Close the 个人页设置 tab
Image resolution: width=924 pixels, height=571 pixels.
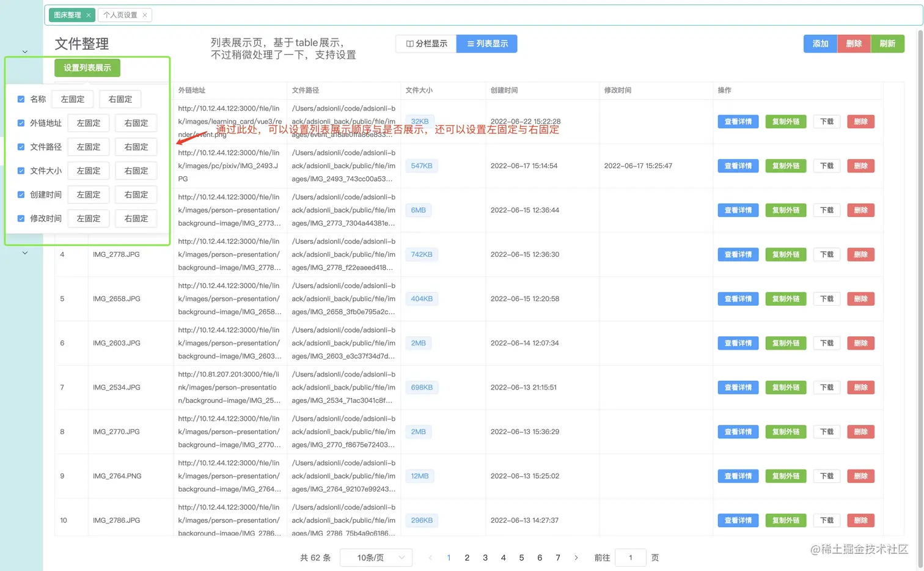click(x=145, y=15)
